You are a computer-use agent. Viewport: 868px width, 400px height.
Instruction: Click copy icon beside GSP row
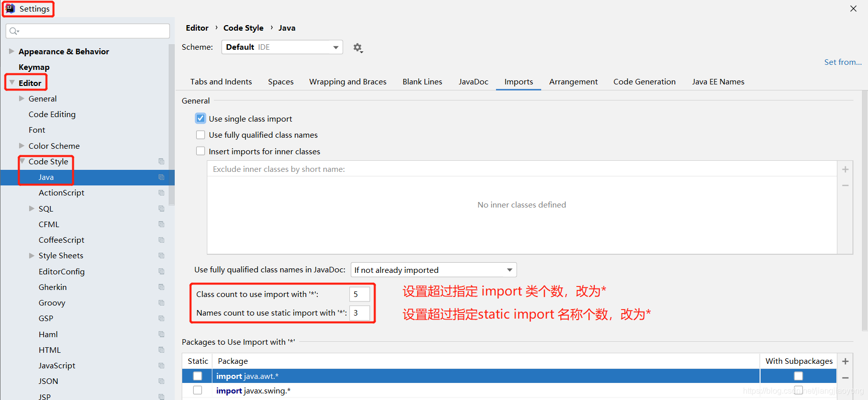161,318
